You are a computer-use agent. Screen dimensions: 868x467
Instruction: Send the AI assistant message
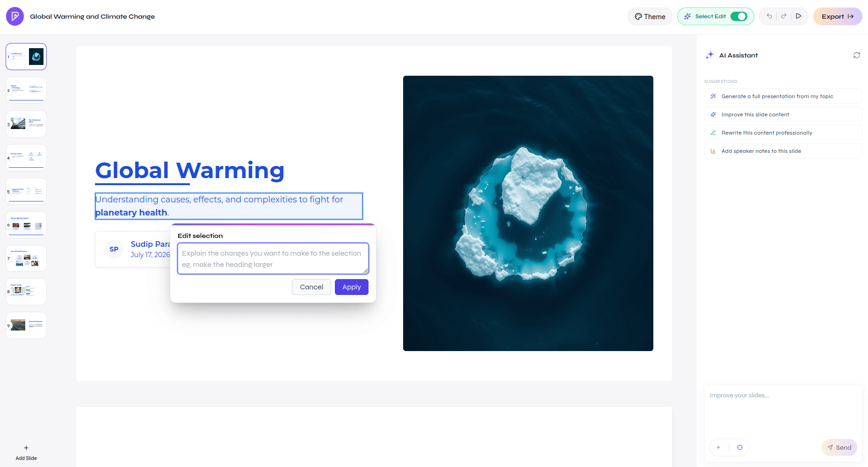(839, 447)
